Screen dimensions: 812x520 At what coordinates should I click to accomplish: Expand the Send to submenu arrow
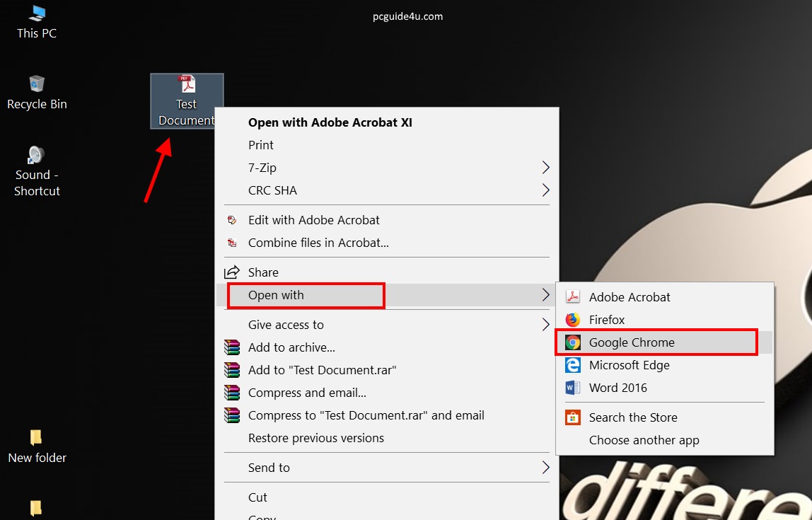click(x=545, y=468)
